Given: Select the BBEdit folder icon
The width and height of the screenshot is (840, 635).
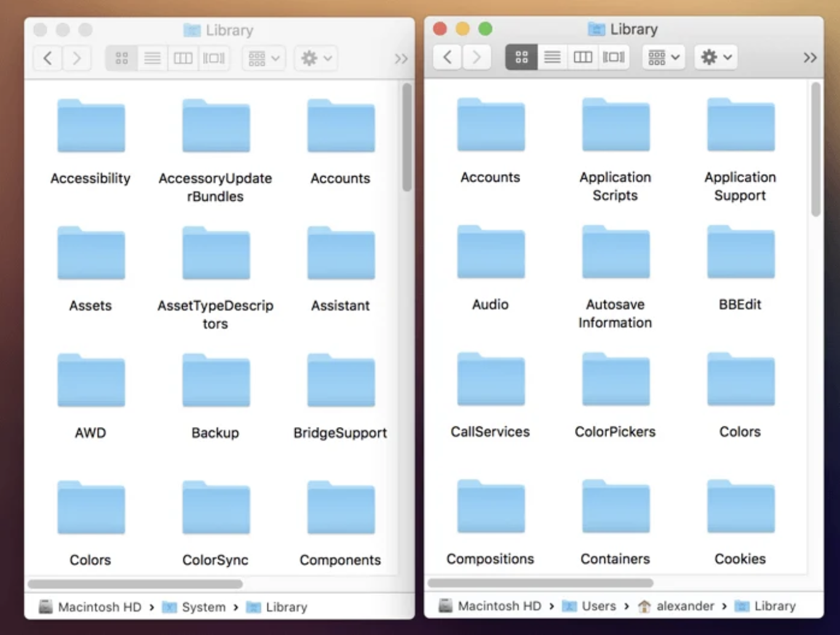Looking at the screenshot, I should click(x=740, y=252).
